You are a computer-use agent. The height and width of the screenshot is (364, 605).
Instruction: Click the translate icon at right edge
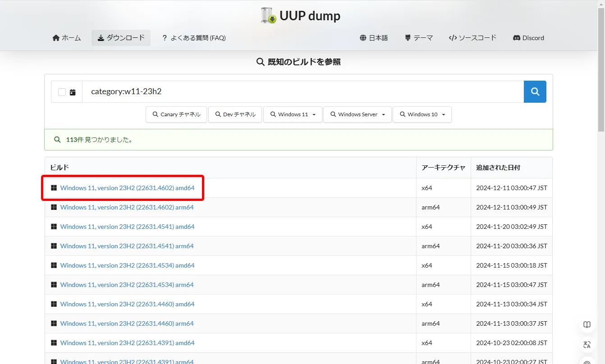(587, 345)
